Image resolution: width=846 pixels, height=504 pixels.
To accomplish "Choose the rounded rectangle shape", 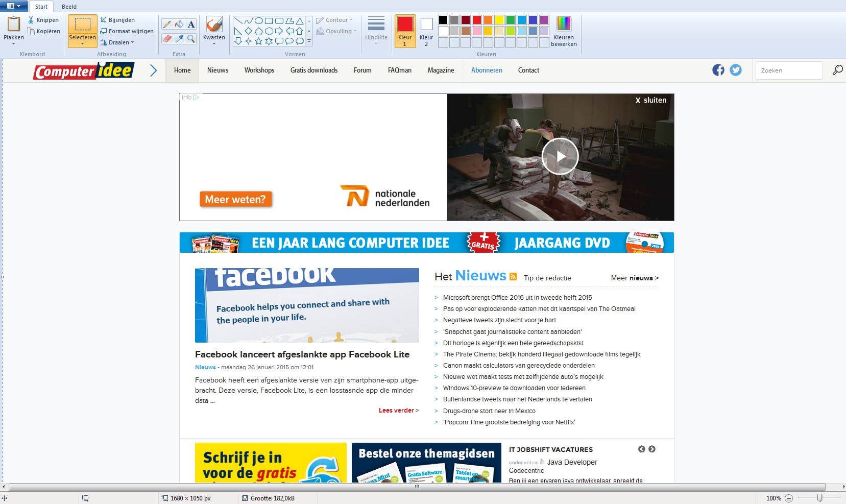I will 279,21.
